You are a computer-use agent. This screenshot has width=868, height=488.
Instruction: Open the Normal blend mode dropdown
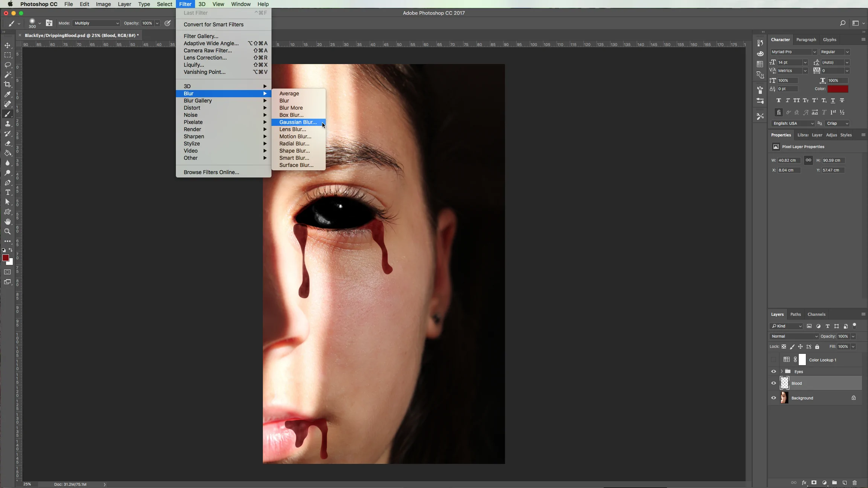795,337
